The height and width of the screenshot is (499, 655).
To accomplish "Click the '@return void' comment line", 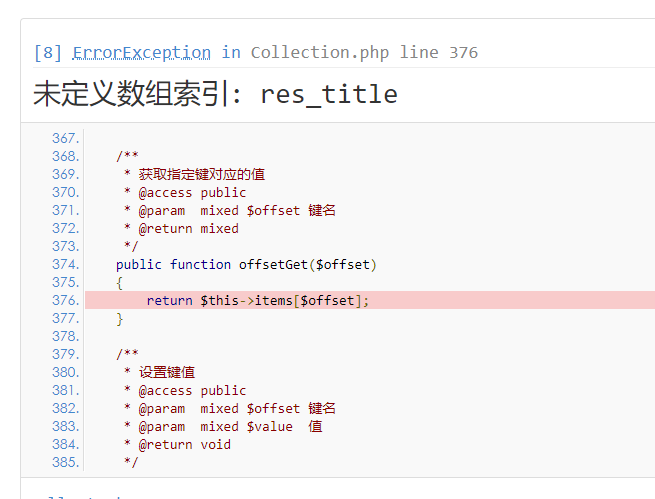I will [x=184, y=444].
